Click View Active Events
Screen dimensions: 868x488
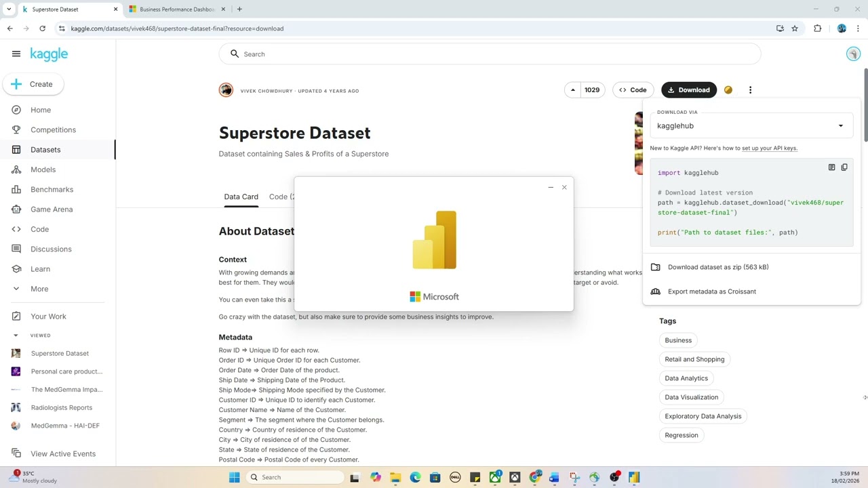[63, 453]
